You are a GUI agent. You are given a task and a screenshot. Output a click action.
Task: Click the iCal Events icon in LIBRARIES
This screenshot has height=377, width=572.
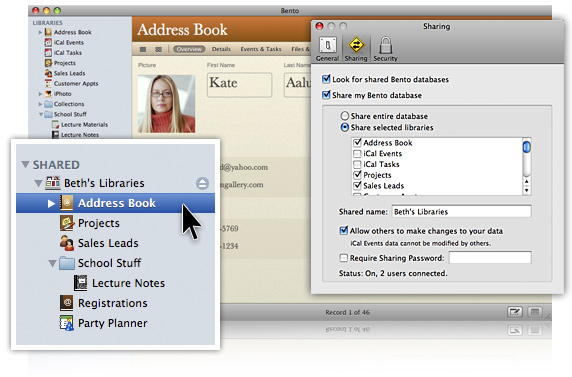(48, 42)
